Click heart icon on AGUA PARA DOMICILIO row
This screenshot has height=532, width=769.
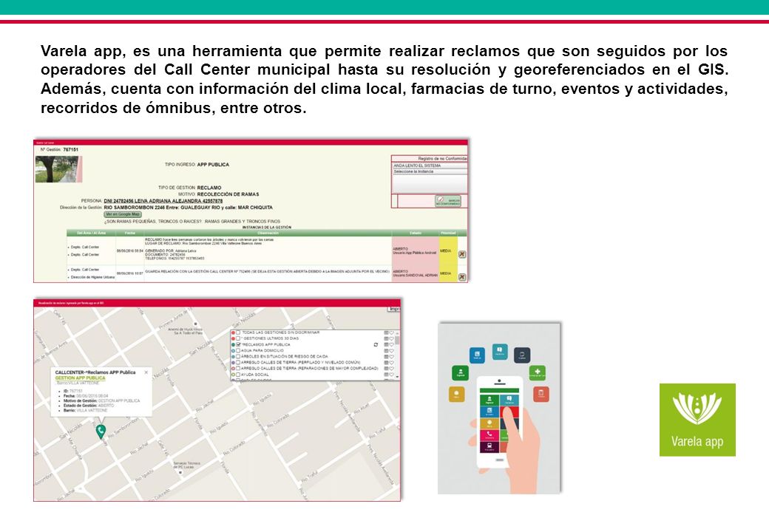(391, 351)
